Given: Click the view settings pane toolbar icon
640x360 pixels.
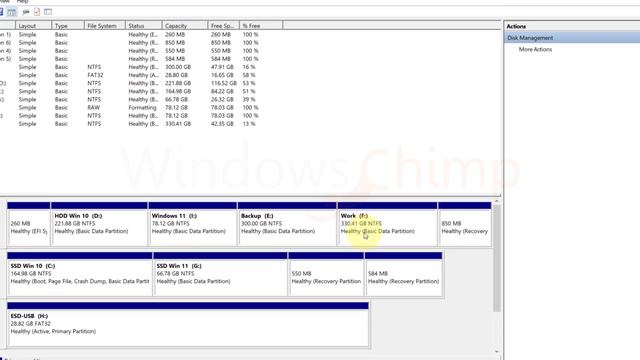Looking at the screenshot, I should pyautogui.click(x=48, y=12).
